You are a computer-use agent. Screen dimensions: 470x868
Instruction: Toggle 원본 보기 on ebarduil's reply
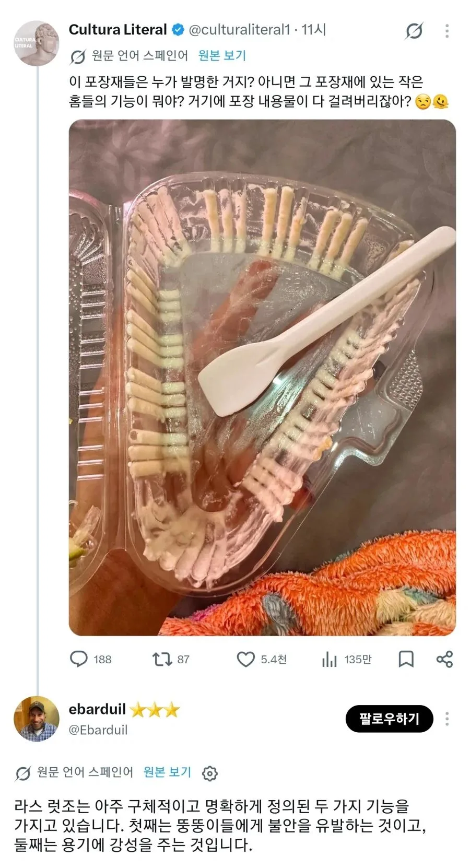coord(167,772)
